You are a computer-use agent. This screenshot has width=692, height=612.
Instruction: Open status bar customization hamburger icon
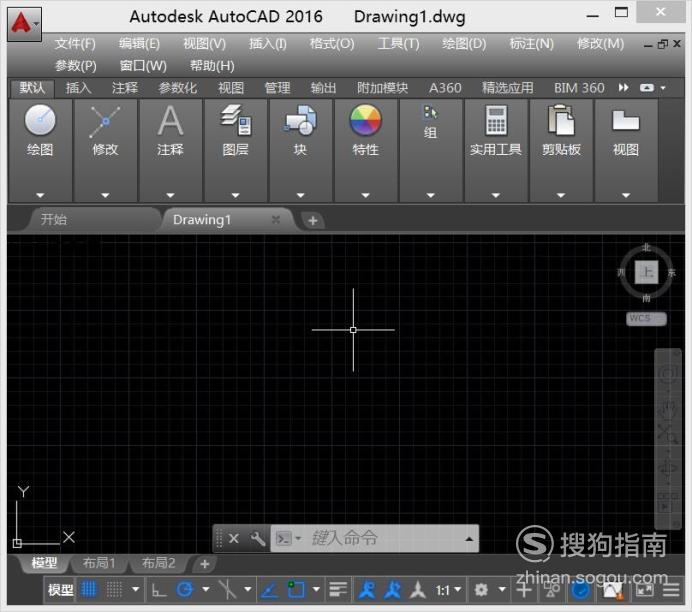671,589
